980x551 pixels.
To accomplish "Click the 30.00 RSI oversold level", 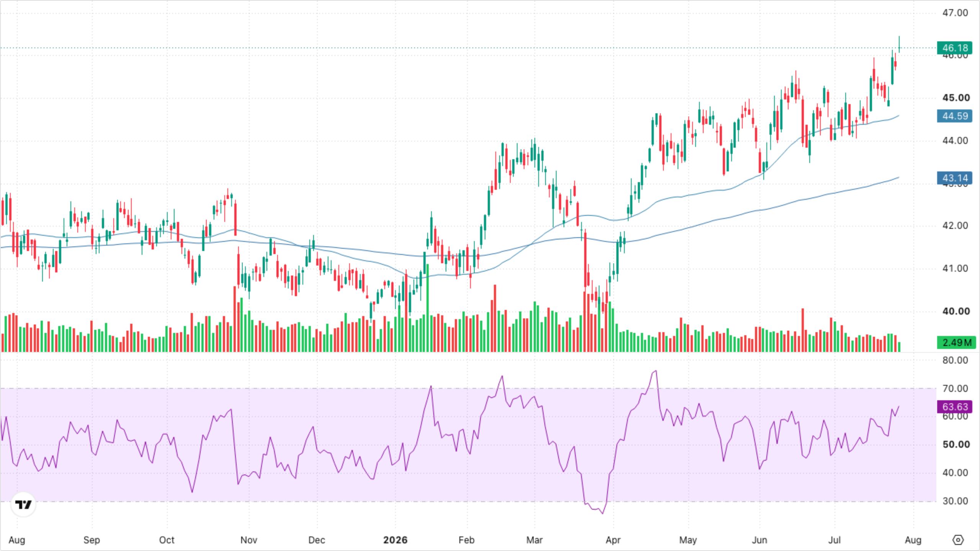I will 955,501.
